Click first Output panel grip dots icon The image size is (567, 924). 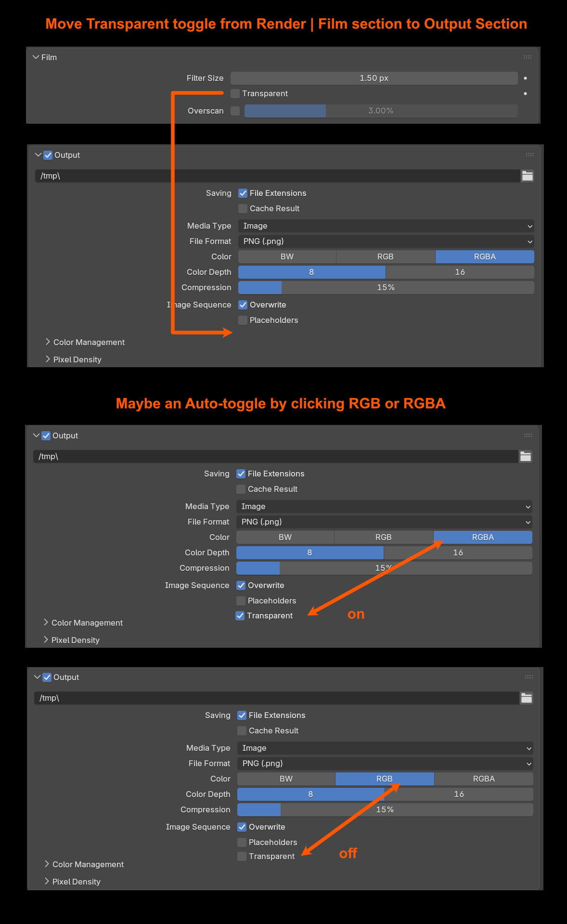[530, 155]
